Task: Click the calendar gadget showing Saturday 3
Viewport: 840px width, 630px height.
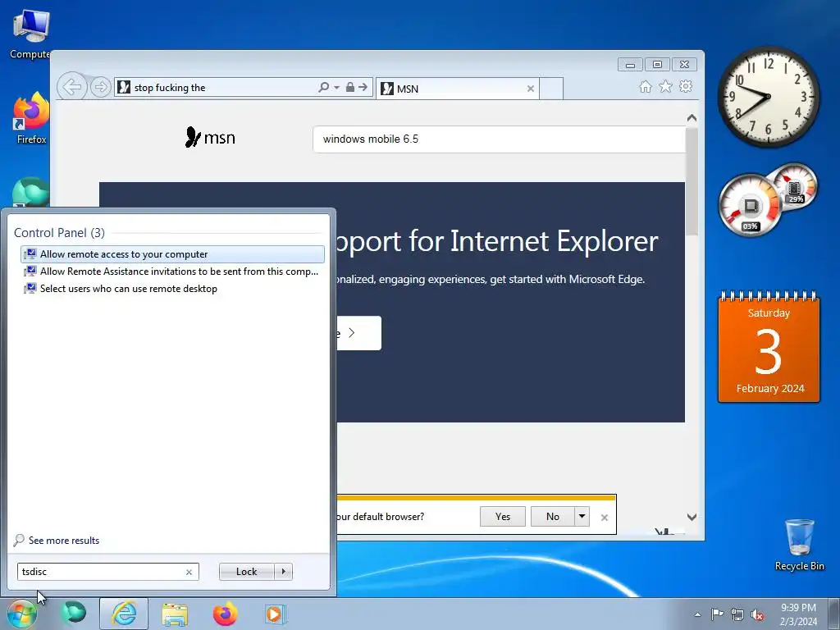Action: [x=769, y=347]
